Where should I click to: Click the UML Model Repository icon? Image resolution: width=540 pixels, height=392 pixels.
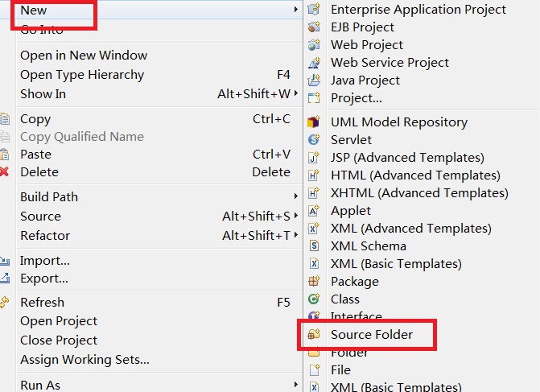pos(315,122)
